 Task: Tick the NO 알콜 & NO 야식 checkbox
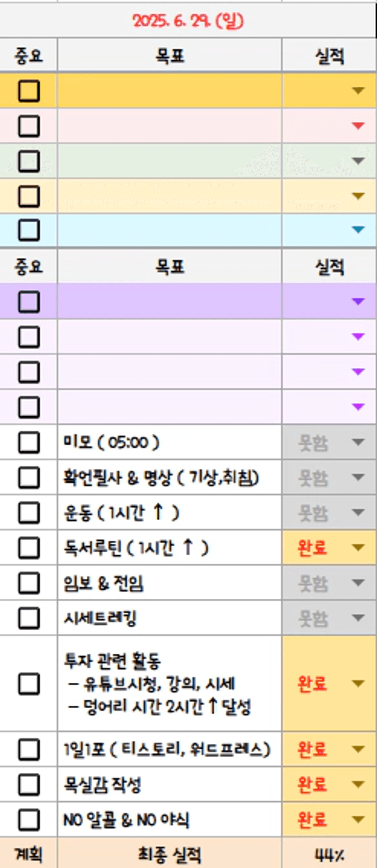point(29,820)
